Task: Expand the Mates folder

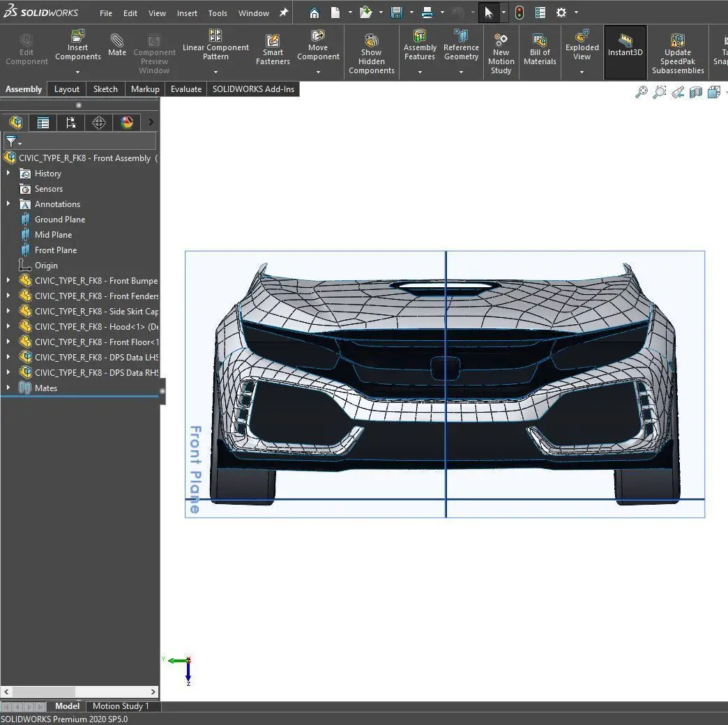Action: pos(8,388)
